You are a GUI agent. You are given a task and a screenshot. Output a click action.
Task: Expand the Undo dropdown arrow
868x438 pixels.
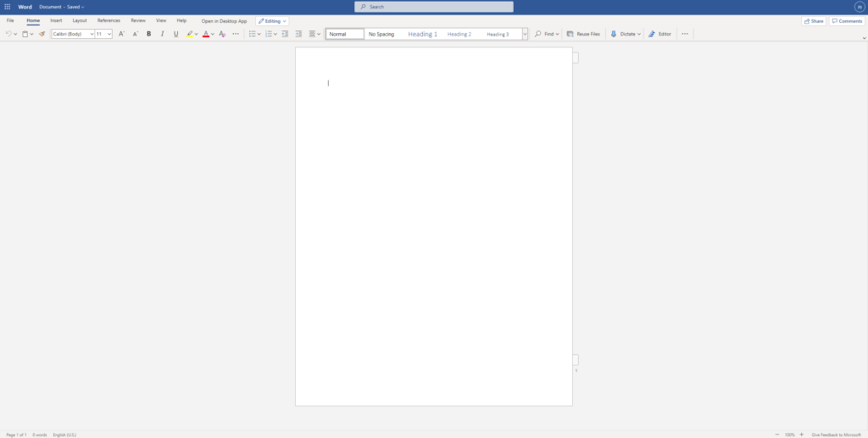tap(15, 34)
